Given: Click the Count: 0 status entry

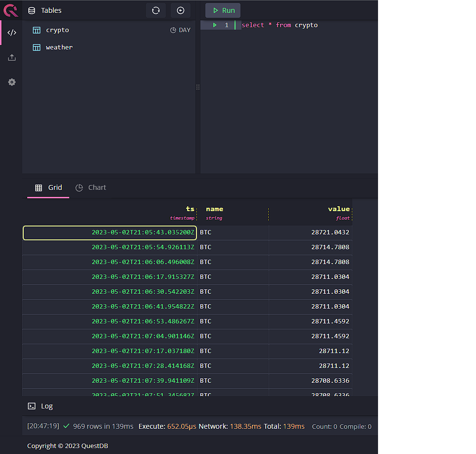Looking at the screenshot, I should click(325, 426).
